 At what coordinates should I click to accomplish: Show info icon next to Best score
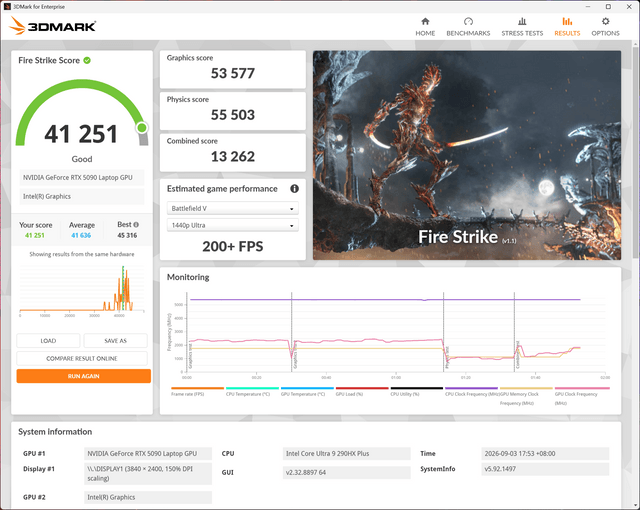[x=136, y=224]
